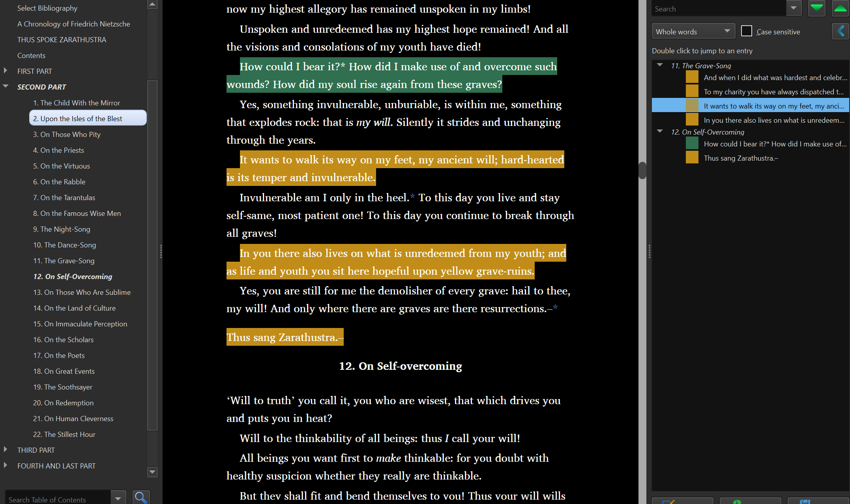
Task: Select highlight 'Thus sang Zarathustra.–' entry
Action: tap(741, 158)
